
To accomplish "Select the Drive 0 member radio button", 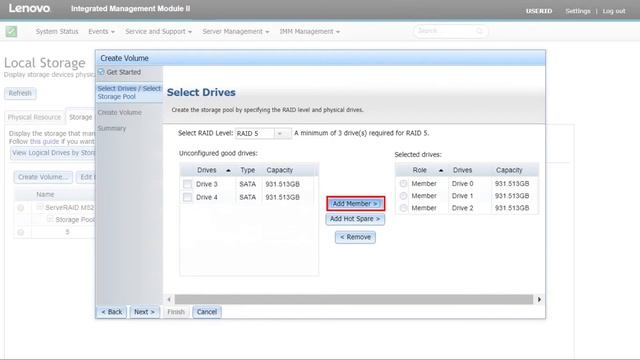I will click(x=403, y=184).
